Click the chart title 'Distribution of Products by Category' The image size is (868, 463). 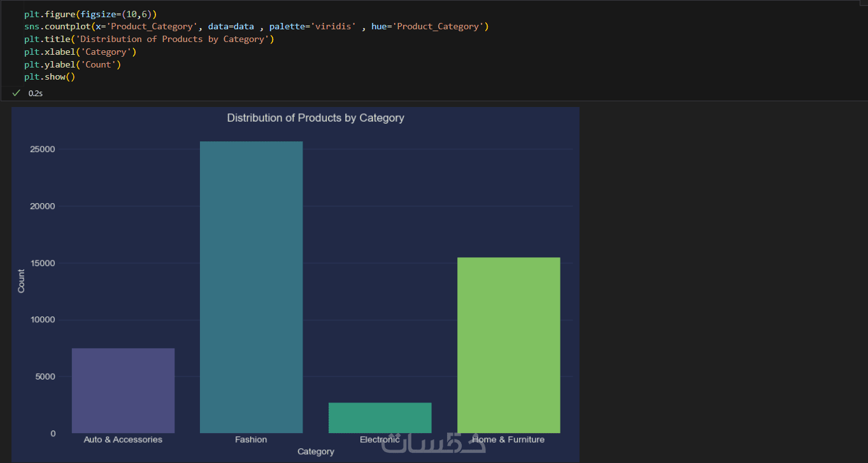[x=315, y=118]
